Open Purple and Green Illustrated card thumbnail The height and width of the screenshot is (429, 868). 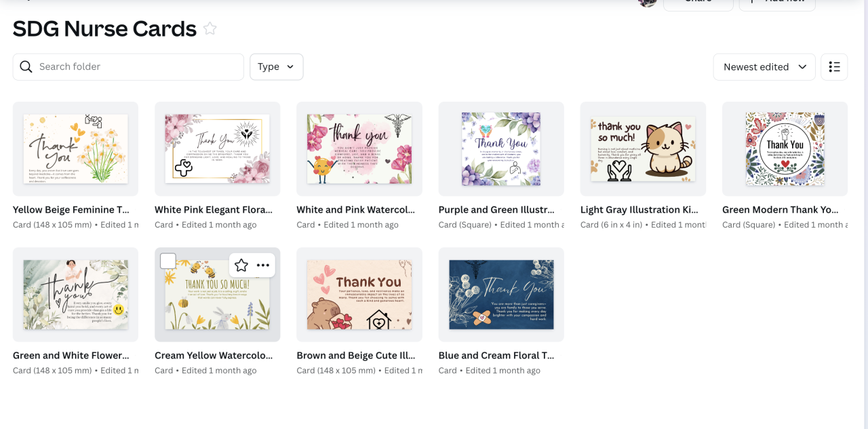[501, 149]
